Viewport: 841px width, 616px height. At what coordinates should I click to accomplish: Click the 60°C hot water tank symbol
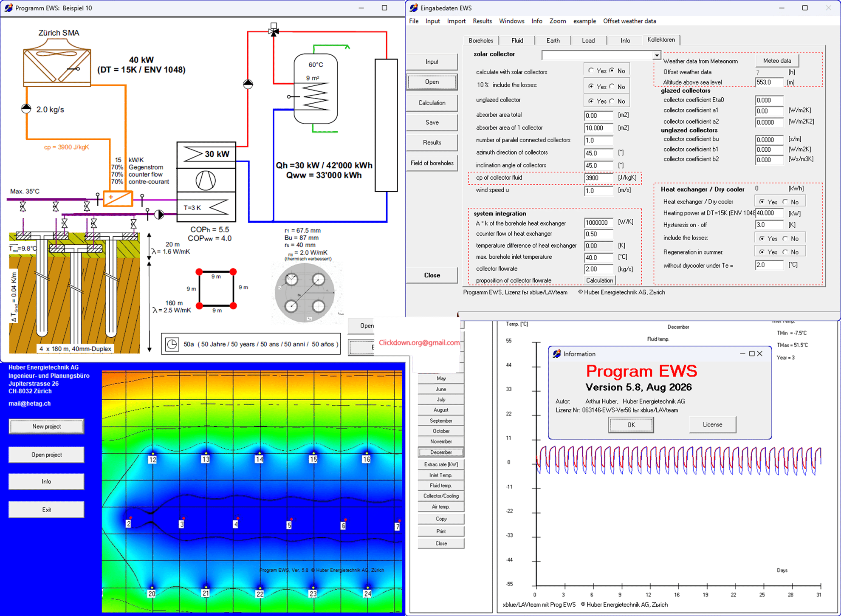[316, 88]
